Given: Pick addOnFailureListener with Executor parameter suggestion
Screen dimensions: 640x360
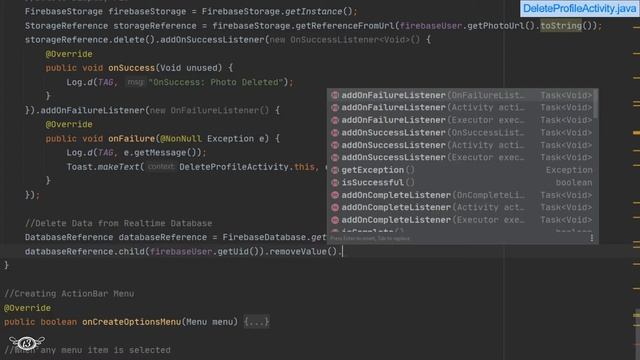Looking at the screenshot, I should [x=462, y=120].
